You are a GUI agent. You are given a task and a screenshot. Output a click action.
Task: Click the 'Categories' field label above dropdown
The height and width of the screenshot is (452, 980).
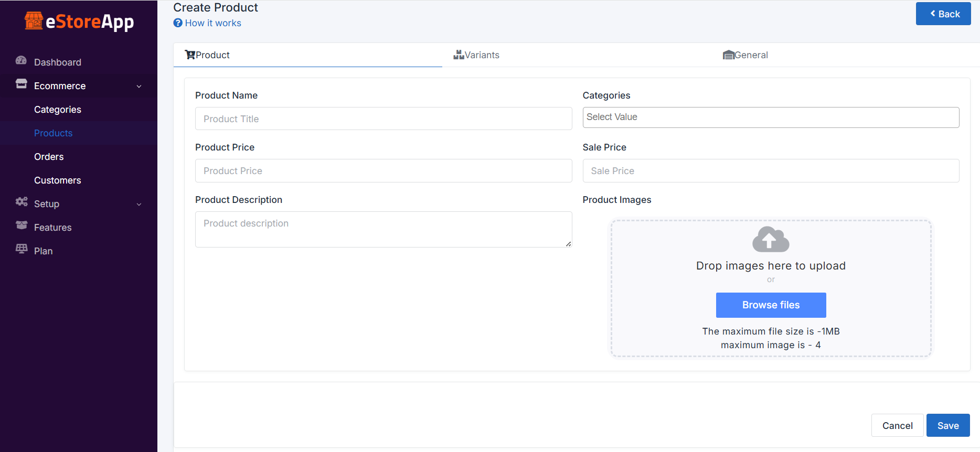[606, 95]
